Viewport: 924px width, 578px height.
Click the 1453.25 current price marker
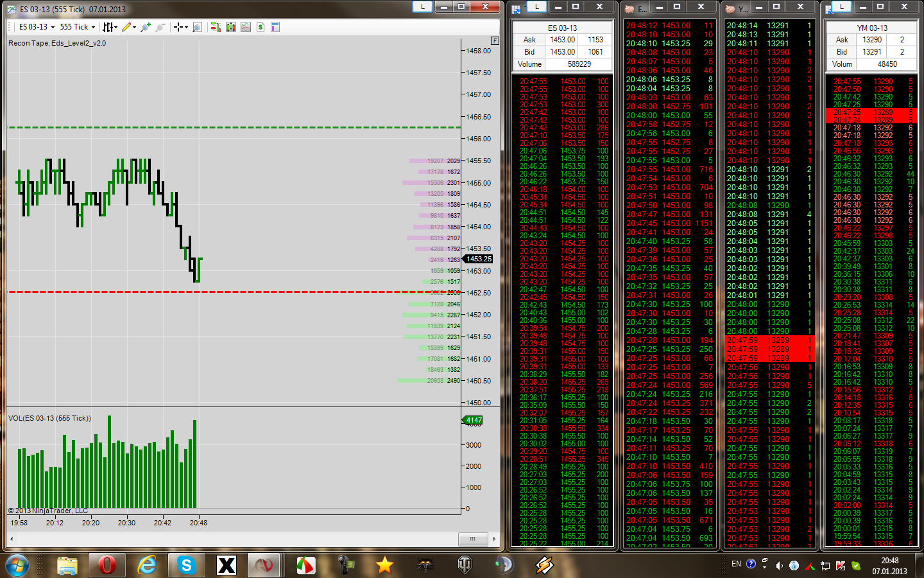pos(479,259)
